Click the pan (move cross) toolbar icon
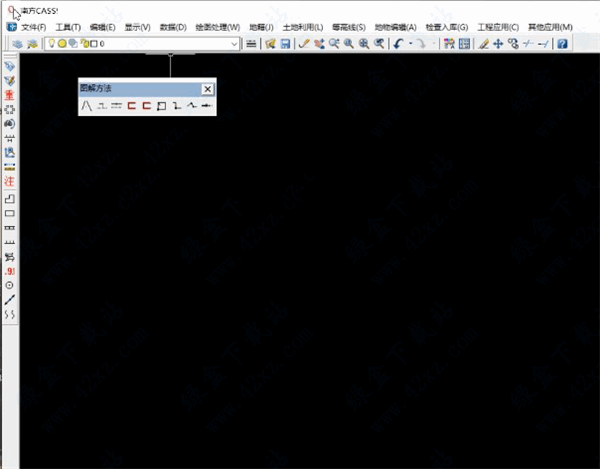The height and width of the screenshot is (469, 600). tap(498, 45)
